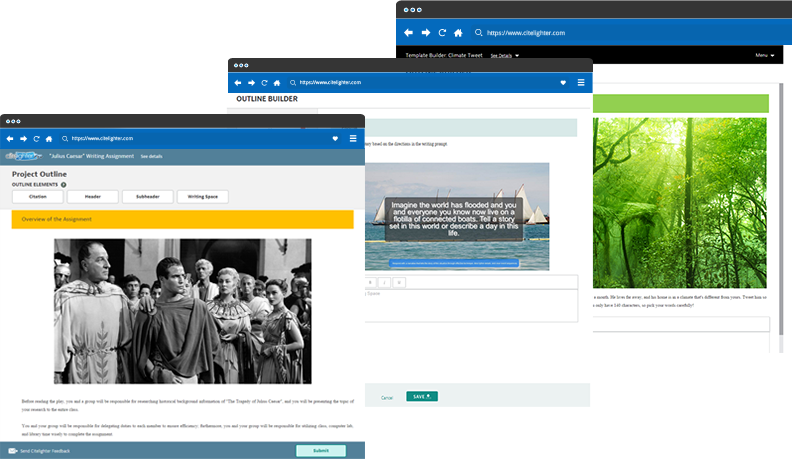Add a Citation outline element
This screenshot has height=459, width=792.
tap(37, 197)
